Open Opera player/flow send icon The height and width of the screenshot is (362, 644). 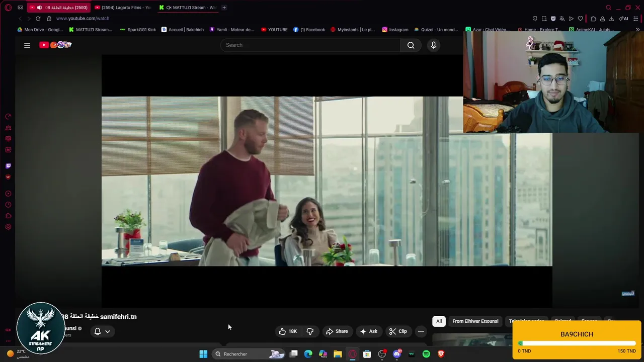point(571,19)
